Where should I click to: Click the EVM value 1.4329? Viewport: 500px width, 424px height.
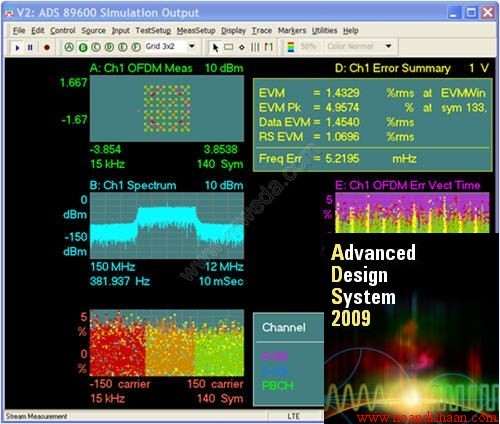click(343, 93)
